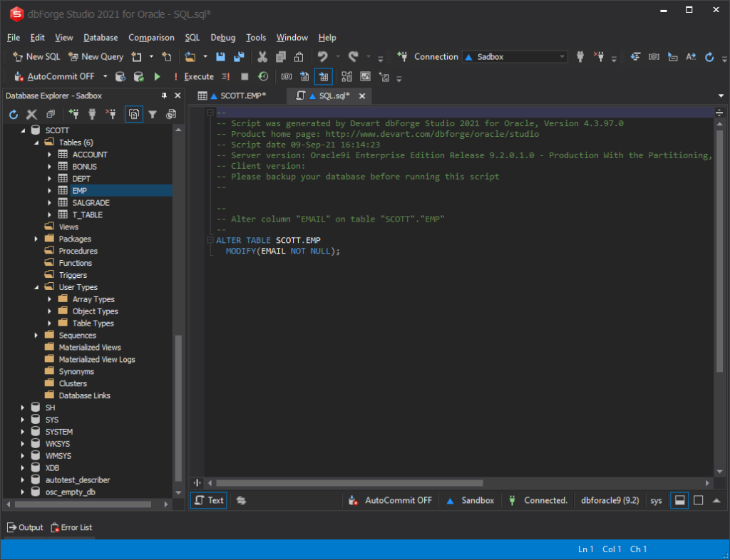
Task: Click the Undo arrow icon
Action: click(x=323, y=57)
